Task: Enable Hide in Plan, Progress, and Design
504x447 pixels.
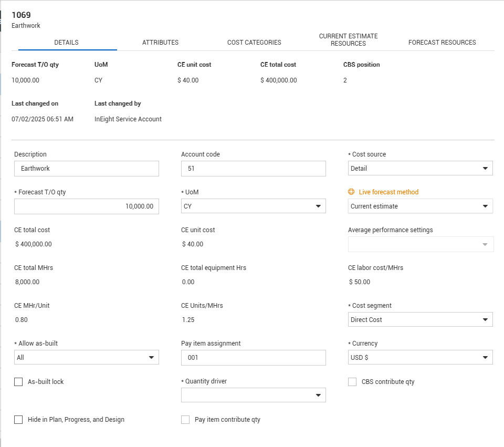Action: click(19, 420)
